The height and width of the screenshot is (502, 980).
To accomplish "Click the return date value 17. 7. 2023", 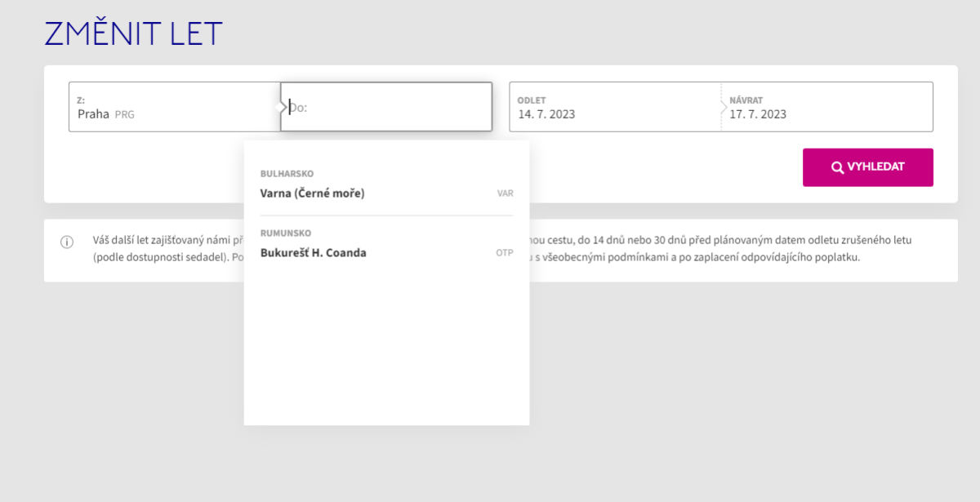I will (758, 114).
